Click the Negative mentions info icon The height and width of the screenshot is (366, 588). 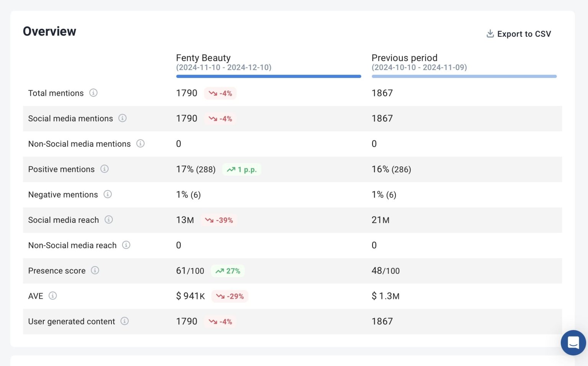pos(108,194)
